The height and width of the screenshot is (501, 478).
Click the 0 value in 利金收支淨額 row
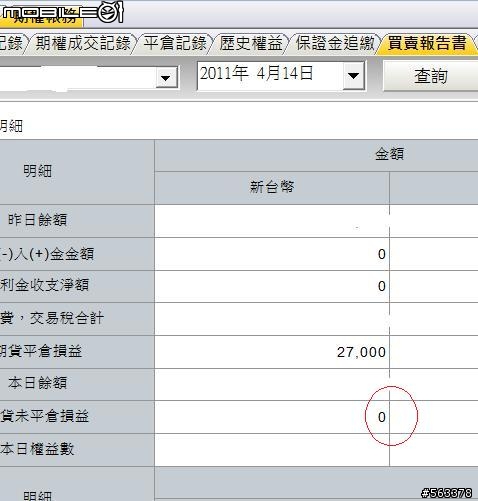click(382, 287)
